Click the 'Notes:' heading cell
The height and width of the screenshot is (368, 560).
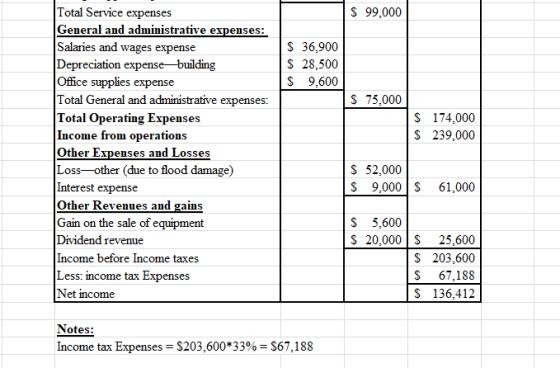click(x=75, y=329)
